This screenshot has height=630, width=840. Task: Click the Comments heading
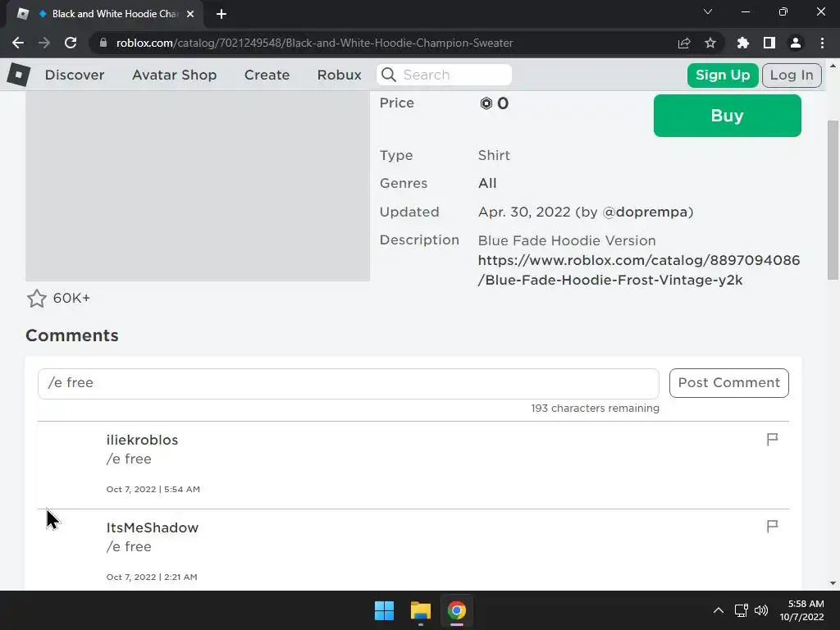point(72,336)
